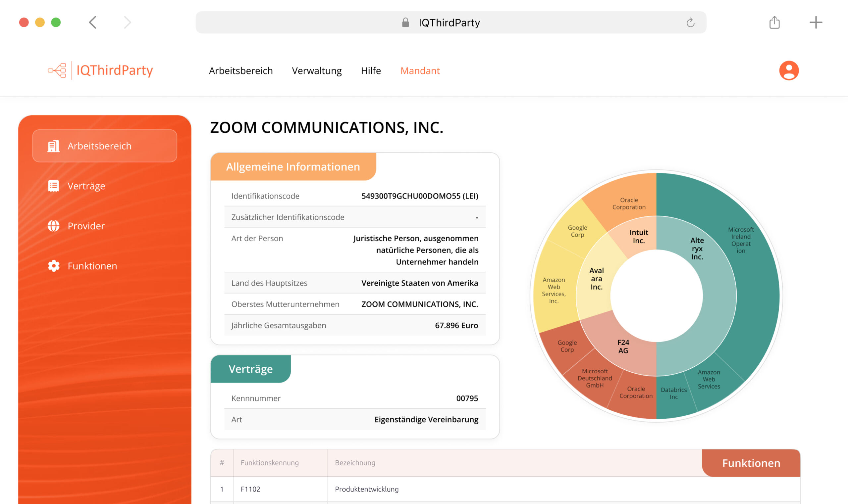Image resolution: width=848 pixels, height=504 pixels.
Task: Open a new tab with plus icon
Action: 816,23
